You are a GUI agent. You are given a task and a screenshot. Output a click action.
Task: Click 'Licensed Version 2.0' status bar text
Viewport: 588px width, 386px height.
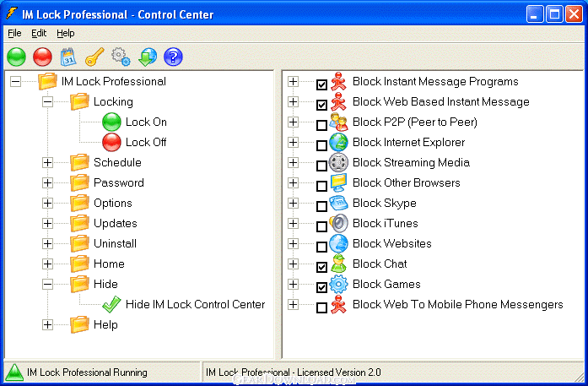tap(338, 372)
